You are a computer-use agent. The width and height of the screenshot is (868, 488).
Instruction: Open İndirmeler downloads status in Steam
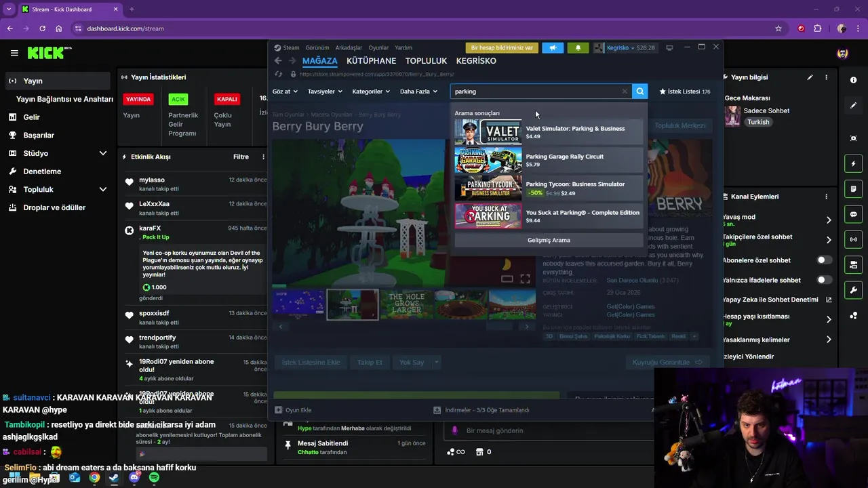click(481, 410)
